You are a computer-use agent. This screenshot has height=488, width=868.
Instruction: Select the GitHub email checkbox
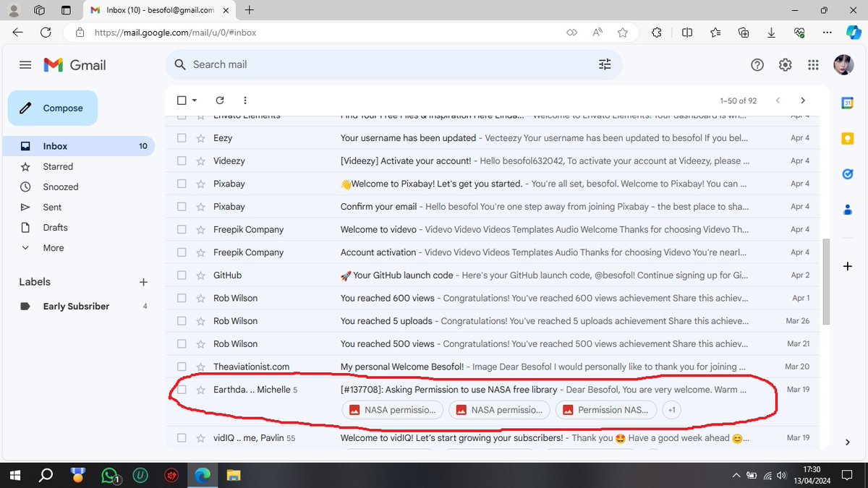click(182, 275)
